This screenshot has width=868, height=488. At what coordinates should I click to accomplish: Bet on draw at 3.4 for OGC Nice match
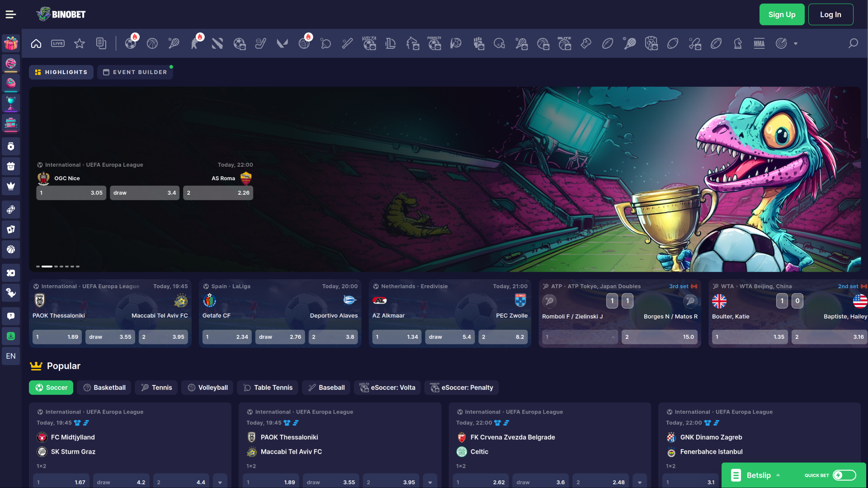(144, 192)
